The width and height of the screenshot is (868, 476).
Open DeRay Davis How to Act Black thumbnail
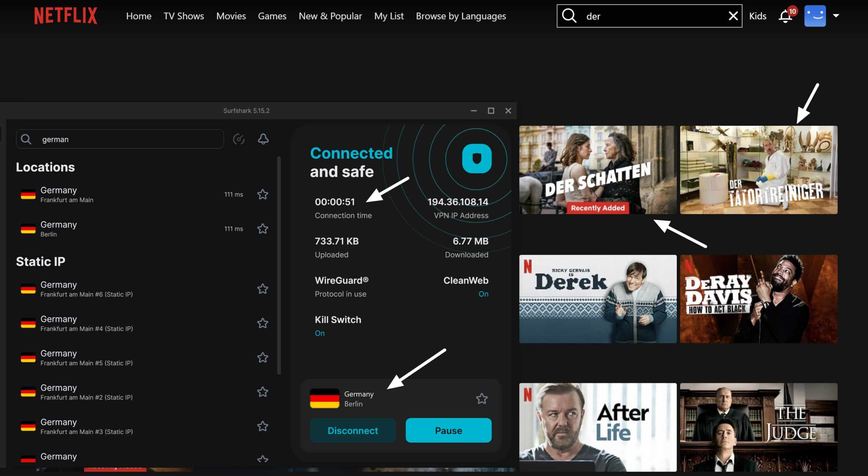759,299
